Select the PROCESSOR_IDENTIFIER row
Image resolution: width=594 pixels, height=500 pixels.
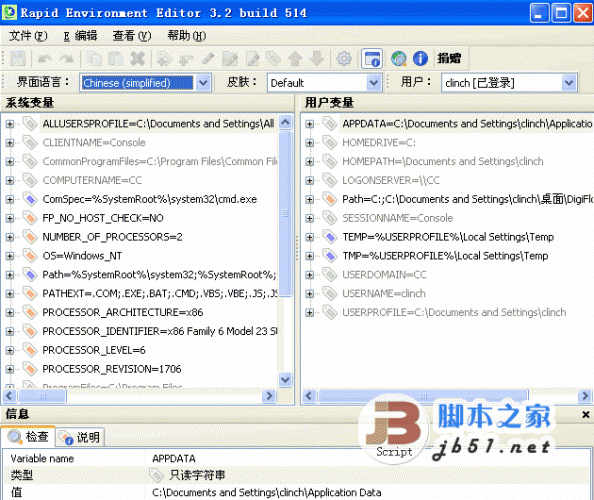tap(159, 331)
